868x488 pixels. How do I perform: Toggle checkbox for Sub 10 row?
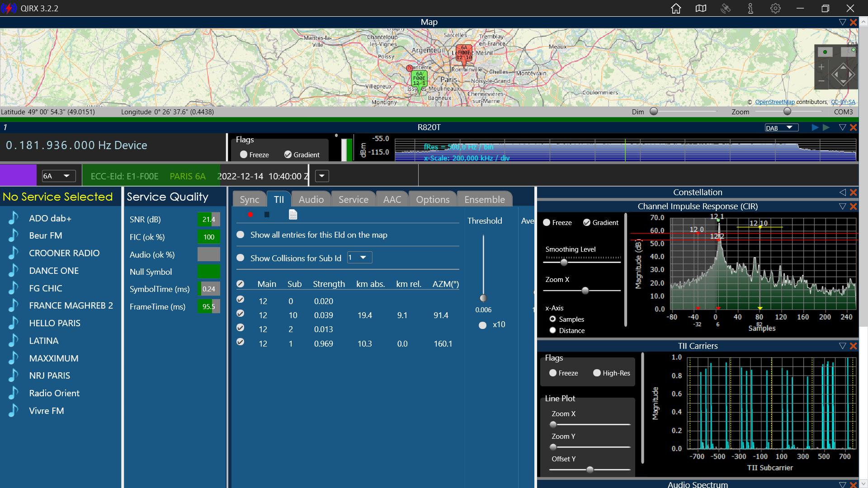point(241,314)
